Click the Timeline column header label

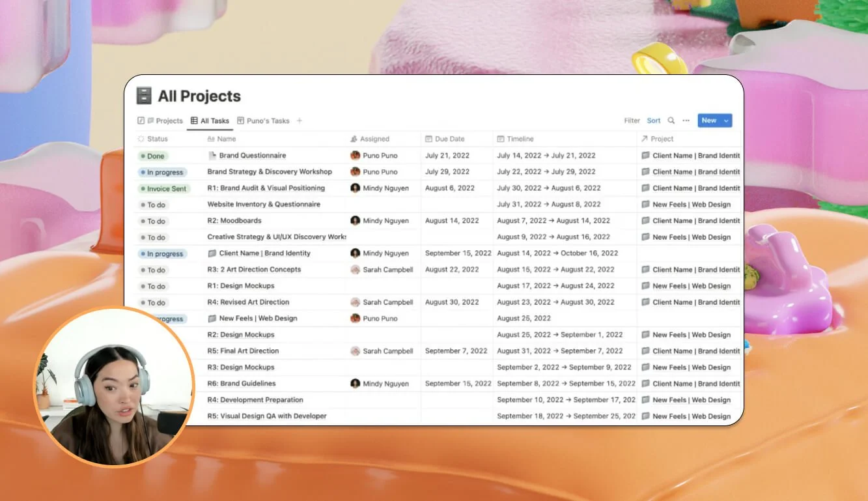(520, 139)
